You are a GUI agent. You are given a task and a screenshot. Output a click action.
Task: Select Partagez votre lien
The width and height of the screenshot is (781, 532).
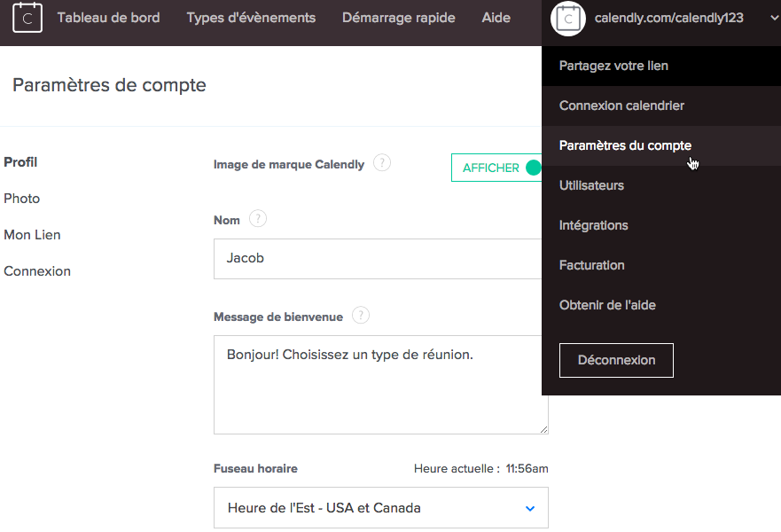pyautogui.click(x=661, y=66)
